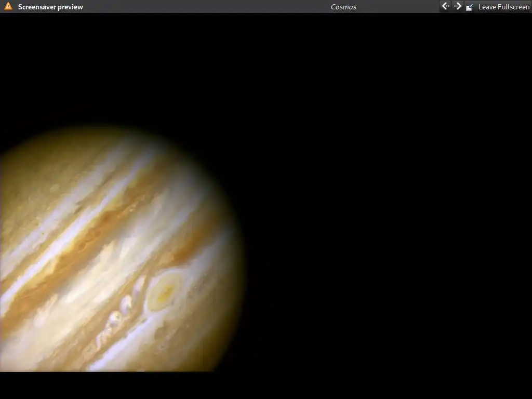This screenshot has width=532, height=399.
Task: Show the previous screensaver with left arrow
Action: (x=445, y=6)
